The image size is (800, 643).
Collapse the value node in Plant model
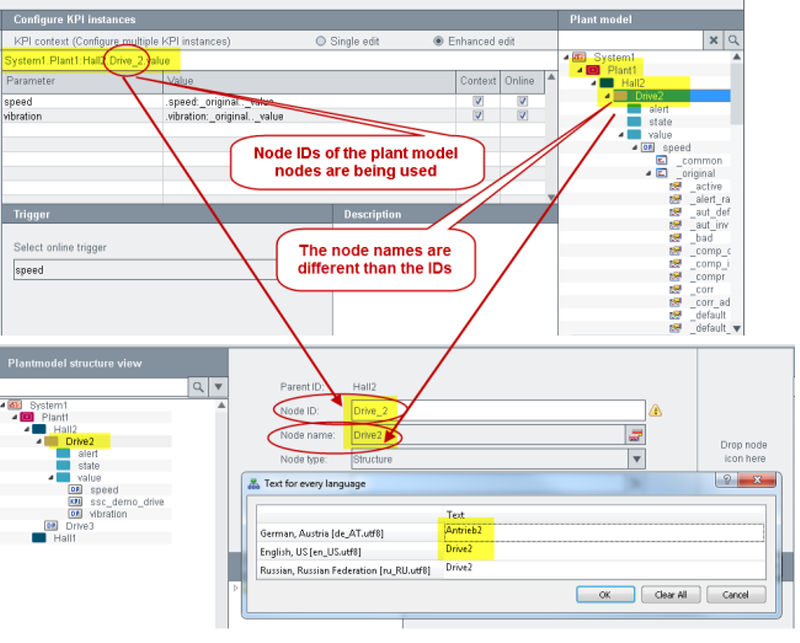click(x=621, y=135)
